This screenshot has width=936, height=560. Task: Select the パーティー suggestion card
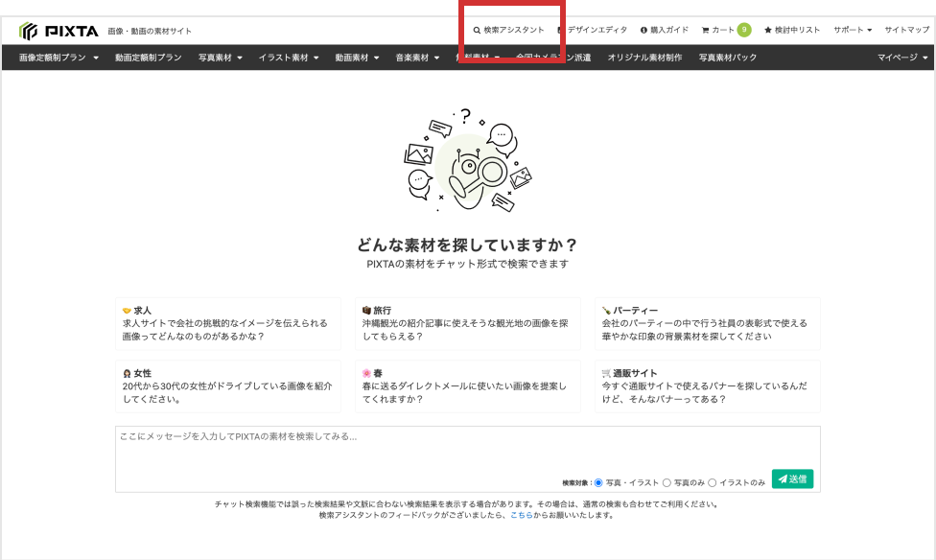point(708,323)
